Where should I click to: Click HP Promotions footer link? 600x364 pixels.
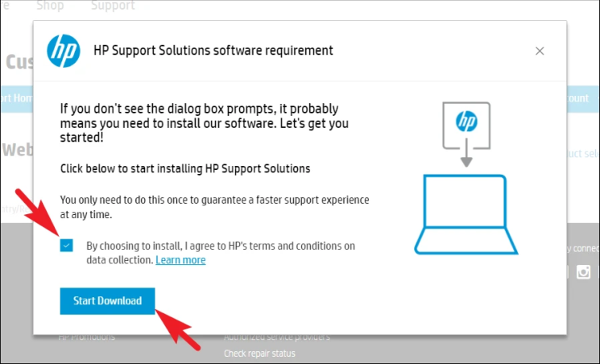coord(86,337)
